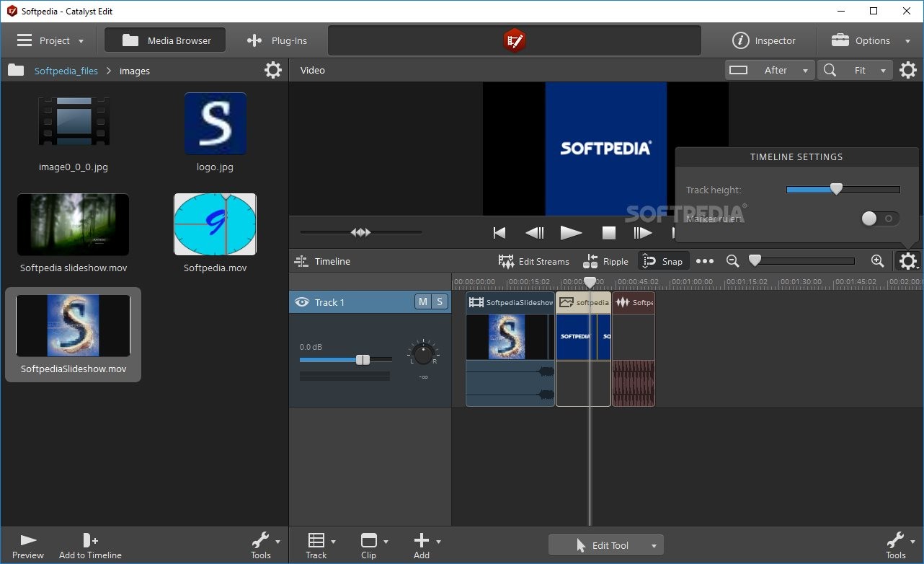Image resolution: width=924 pixels, height=564 pixels.
Task: Open the Media Browser gear settings
Action: (x=273, y=70)
